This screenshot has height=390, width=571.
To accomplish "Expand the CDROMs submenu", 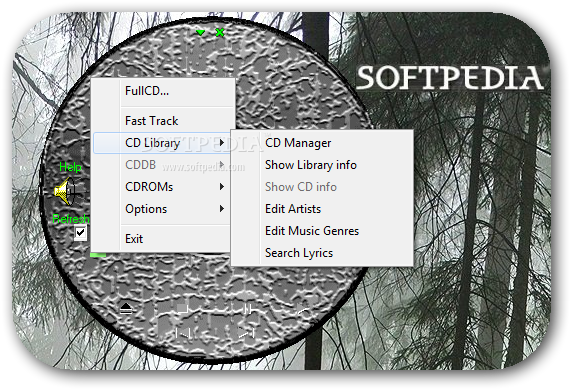I will coord(162,187).
